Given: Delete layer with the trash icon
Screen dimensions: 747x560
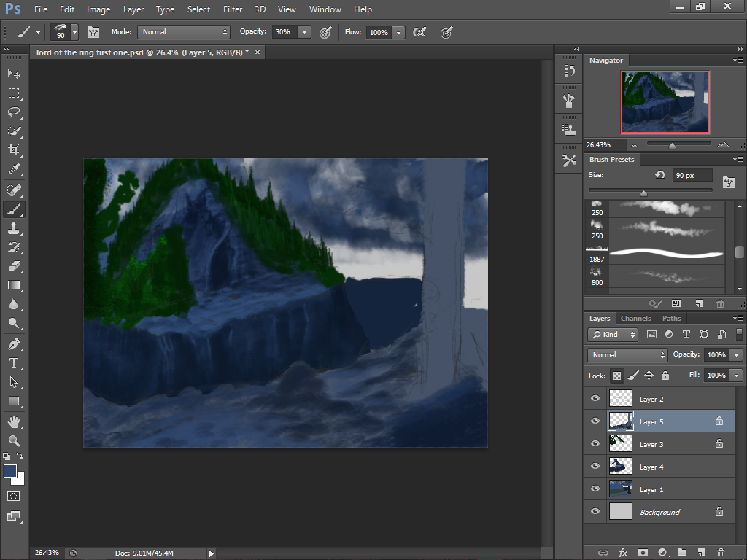Looking at the screenshot, I should pyautogui.click(x=721, y=553).
